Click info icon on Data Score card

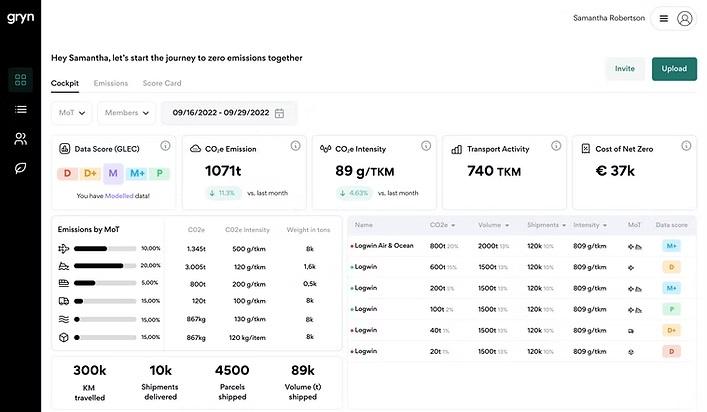pyautogui.click(x=165, y=146)
